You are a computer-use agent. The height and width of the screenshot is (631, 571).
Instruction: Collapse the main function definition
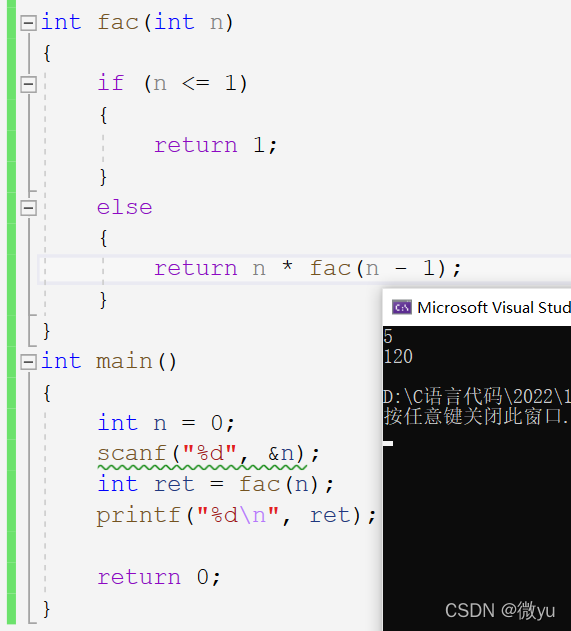(29, 362)
